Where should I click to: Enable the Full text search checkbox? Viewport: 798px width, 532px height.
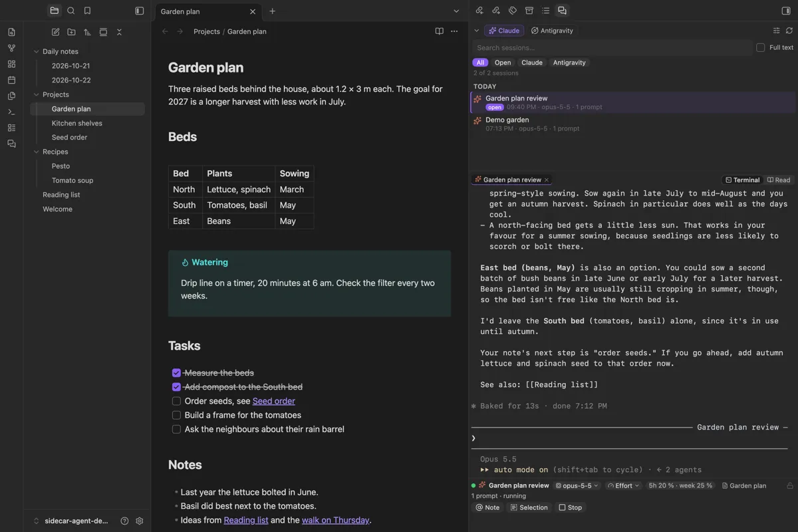pos(760,48)
